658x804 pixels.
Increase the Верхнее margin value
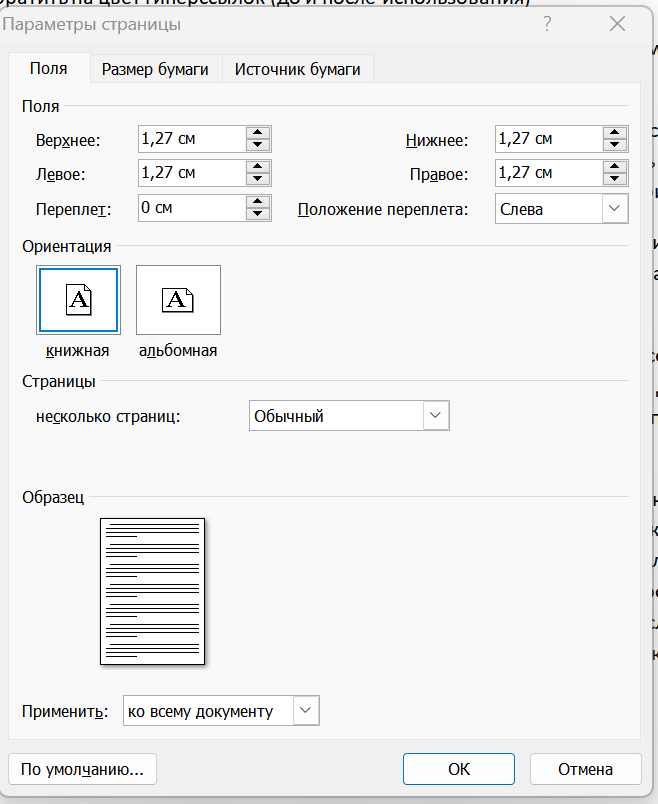[257, 133]
